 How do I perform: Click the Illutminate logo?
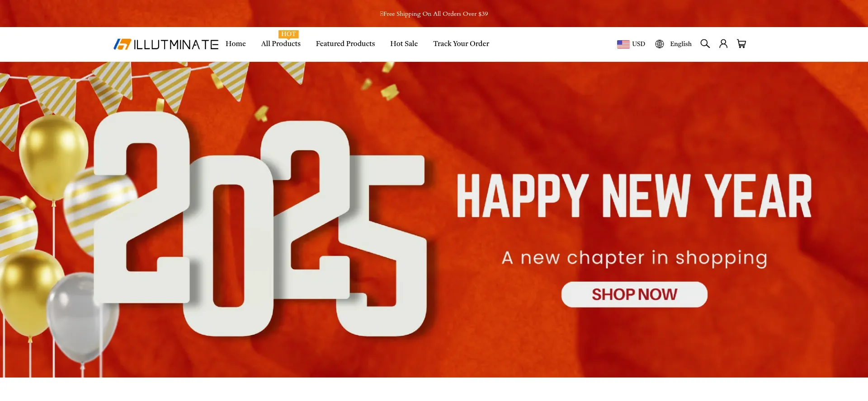(166, 44)
